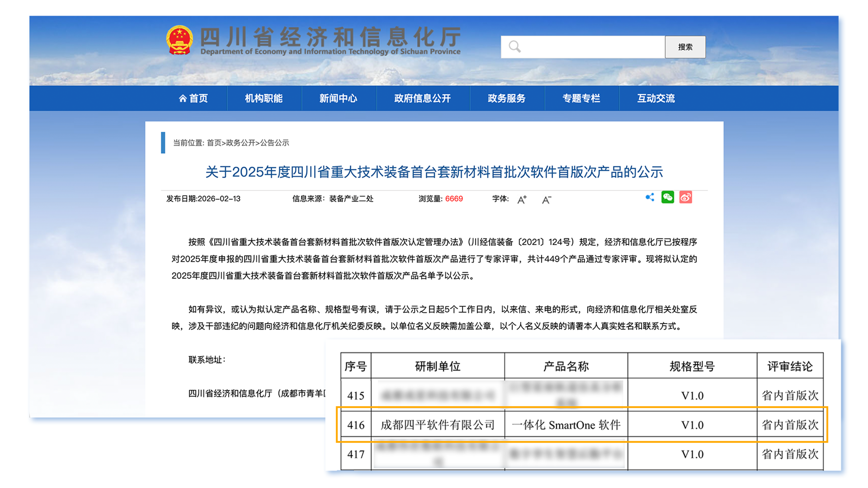Open the 政务服务 navigation menu

[507, 98]
